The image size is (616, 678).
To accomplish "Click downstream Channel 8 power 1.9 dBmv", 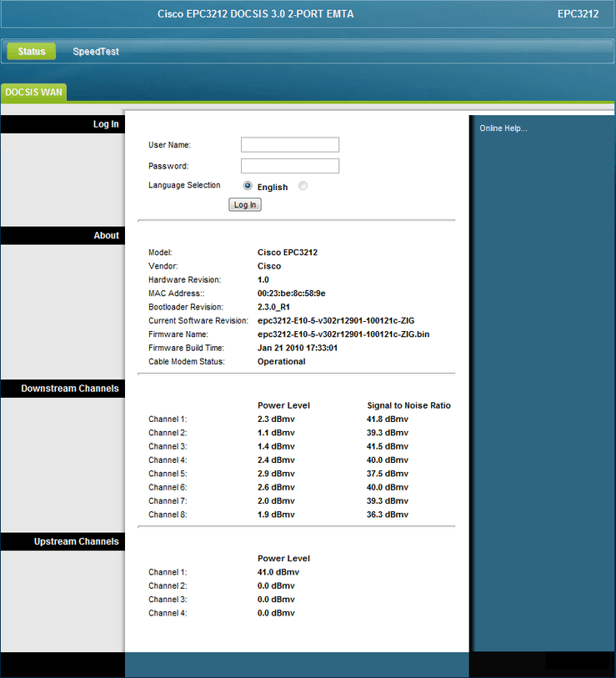I will point(276,515).
